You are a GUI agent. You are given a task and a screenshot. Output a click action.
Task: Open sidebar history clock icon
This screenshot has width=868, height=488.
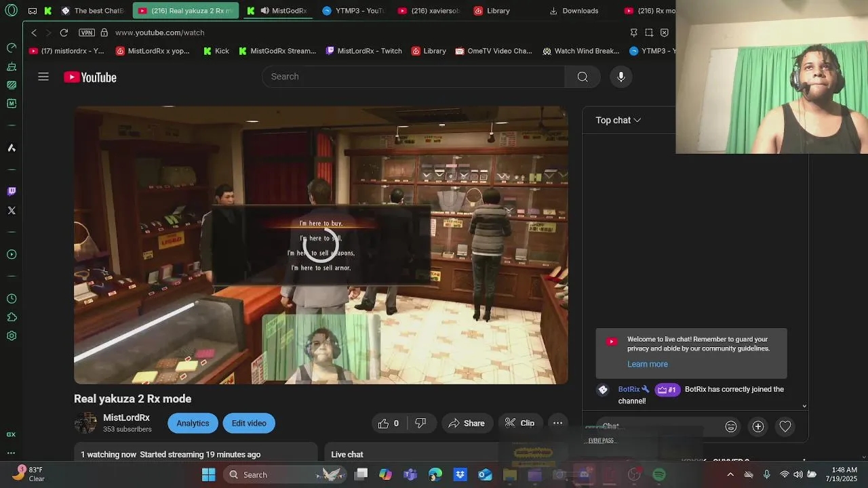[12, 299]
